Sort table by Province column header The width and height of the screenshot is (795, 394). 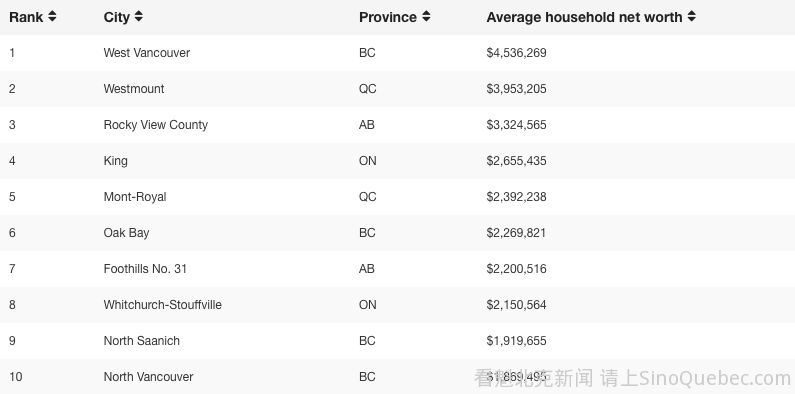coord(388,17)
